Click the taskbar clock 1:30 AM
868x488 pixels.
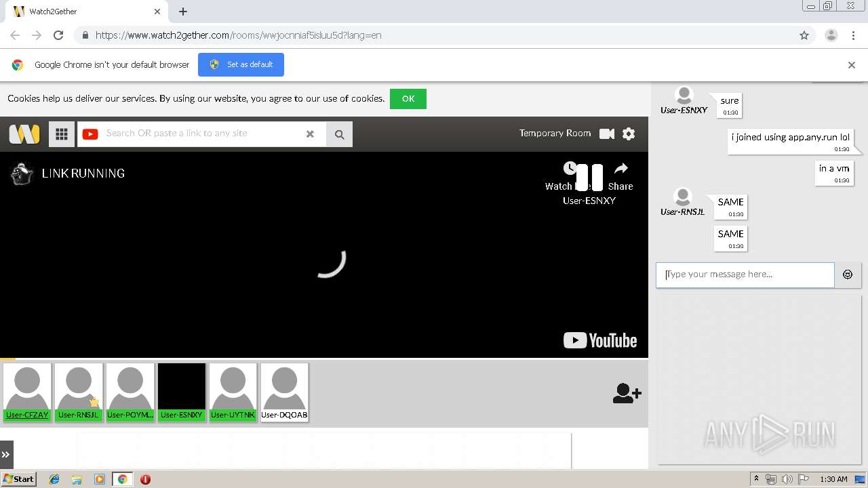833,479
